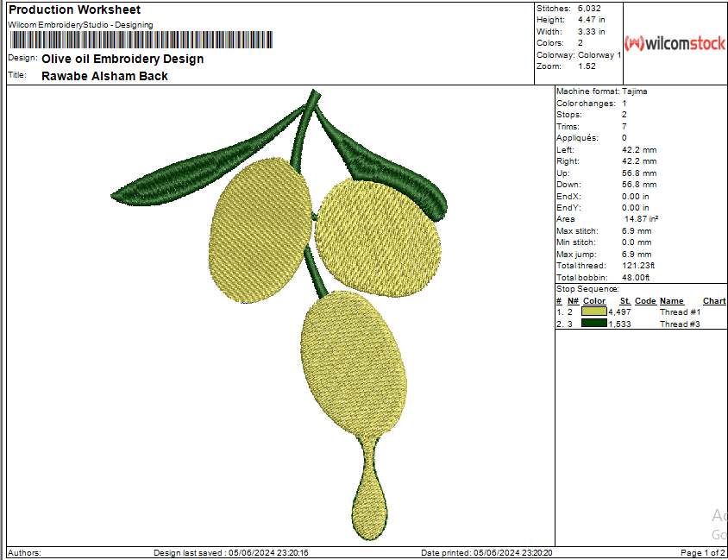Viewport: 728px width, 560px height.
Task: Click the Code column header
Action: tap(645, 301)
